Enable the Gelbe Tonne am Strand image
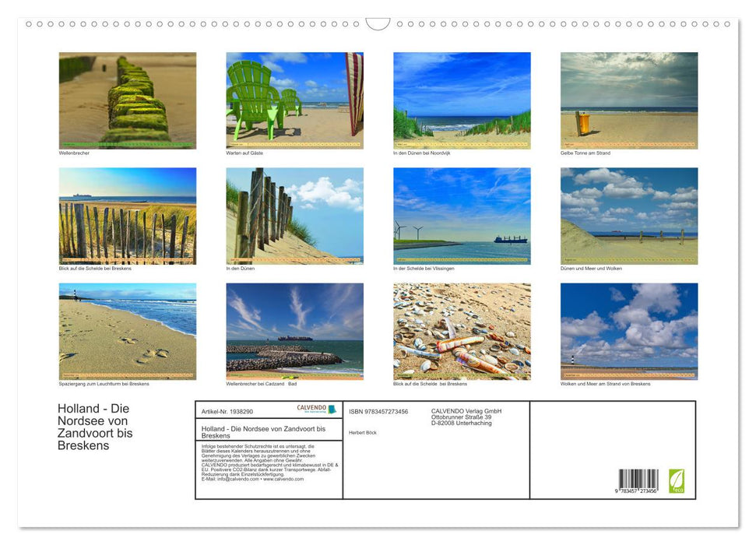The width and height of the screenshot is (756, 545). click(x=629, y=100)
